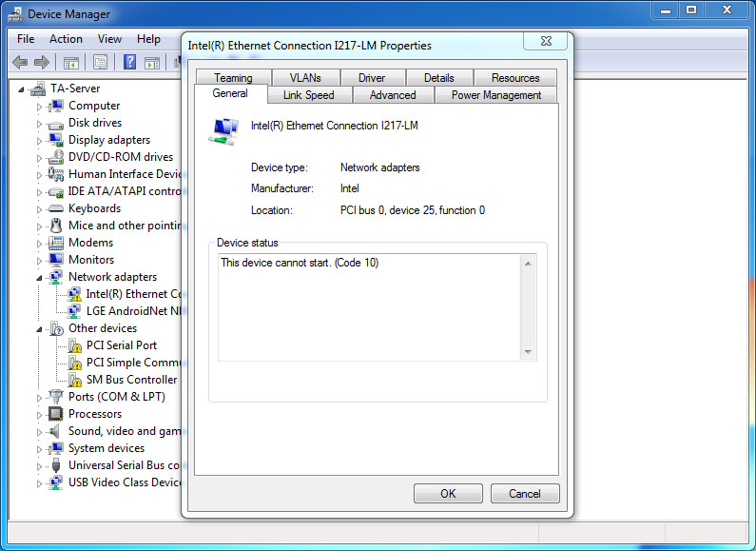Click the Device status scrollbar down arrow
The width and height of the screenshot is (756, 551).
pyautogui.click(x=528, y=352)
